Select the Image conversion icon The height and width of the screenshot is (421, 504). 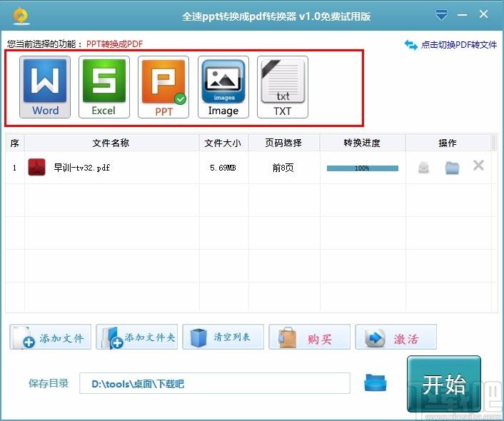(x=223, y=87)
